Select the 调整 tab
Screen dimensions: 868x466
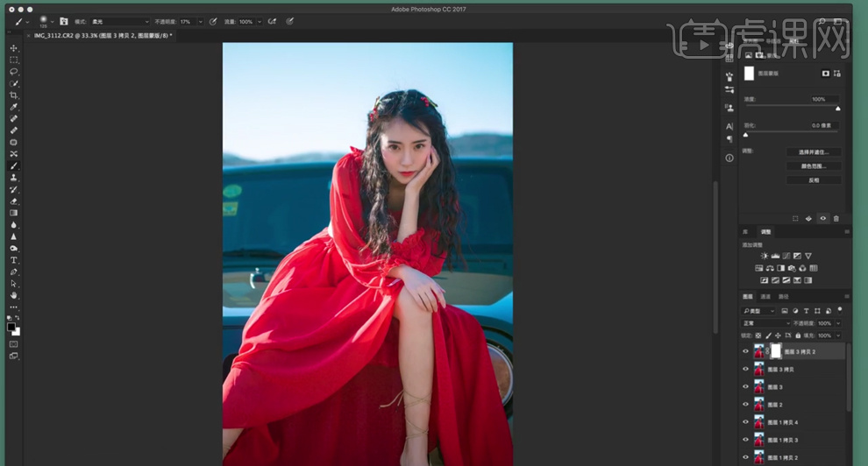(765, 231)
